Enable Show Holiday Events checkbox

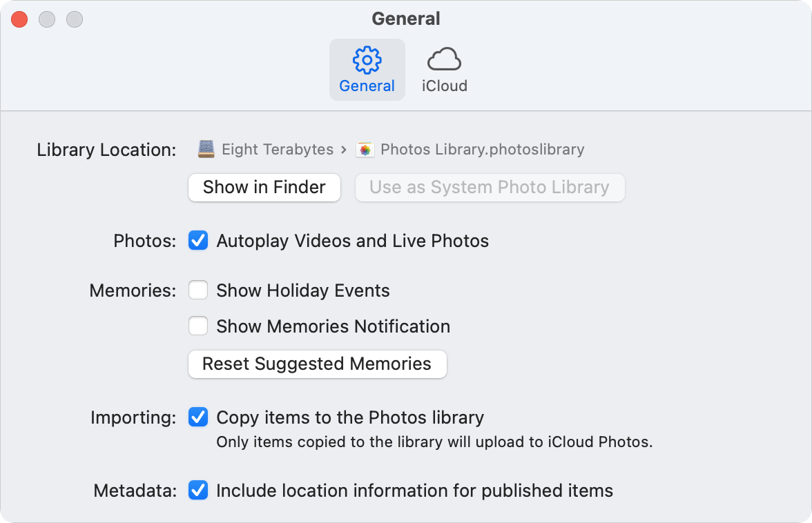coord(198,290)
